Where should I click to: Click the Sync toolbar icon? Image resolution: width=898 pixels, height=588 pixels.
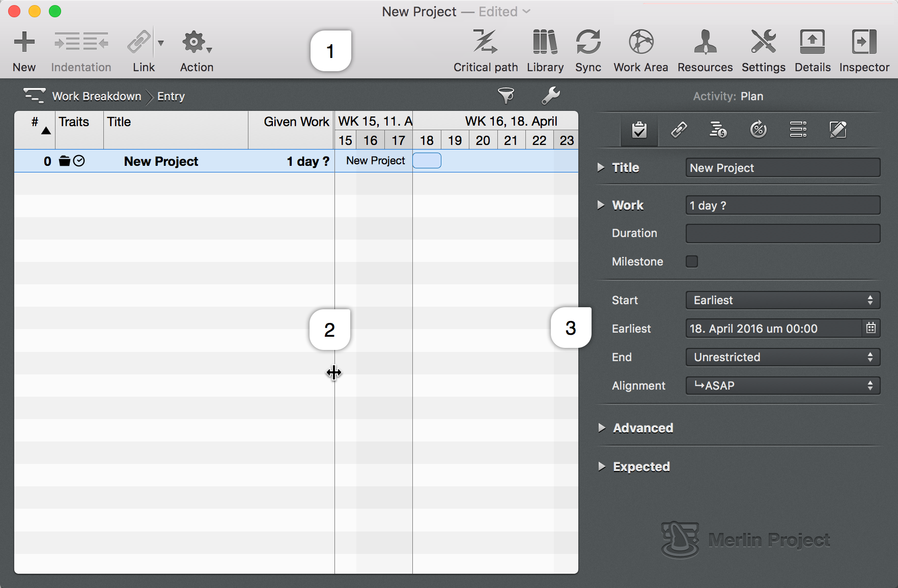tap(588, 42)
